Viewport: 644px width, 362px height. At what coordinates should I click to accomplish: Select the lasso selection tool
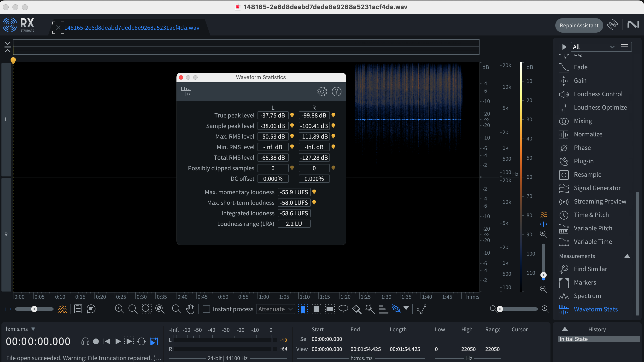pos(343,309)
